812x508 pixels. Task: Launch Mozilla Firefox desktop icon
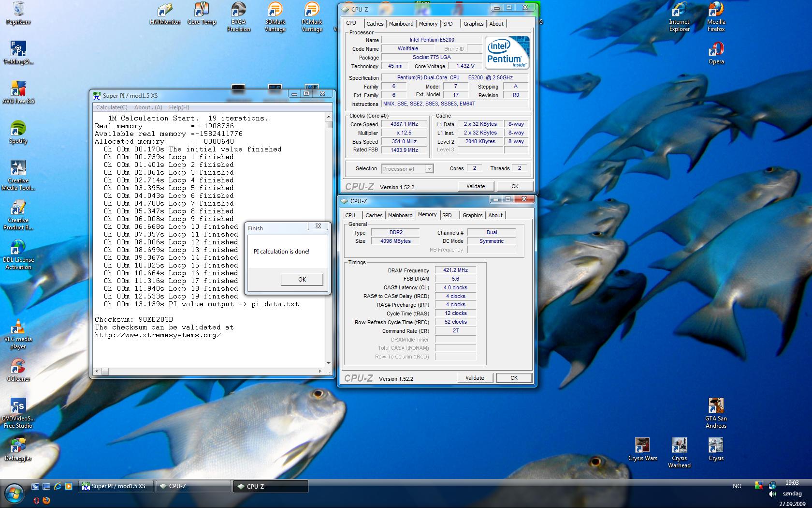click(x=716, y=17)
